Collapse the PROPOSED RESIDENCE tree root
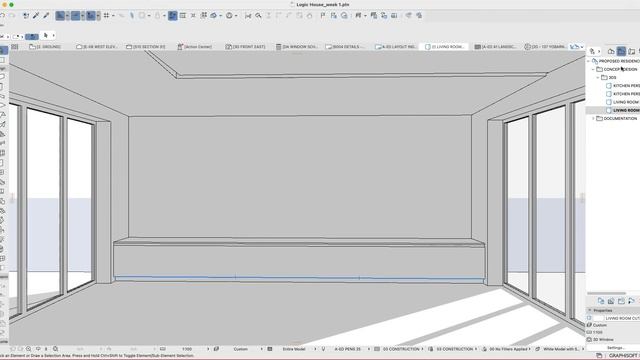640x360 pixels. coord(589,61)
